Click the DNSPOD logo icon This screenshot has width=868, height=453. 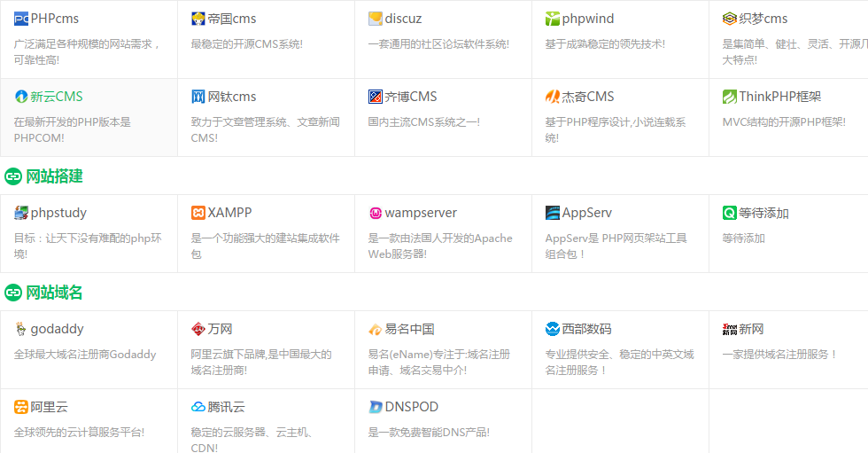point(376,407)
